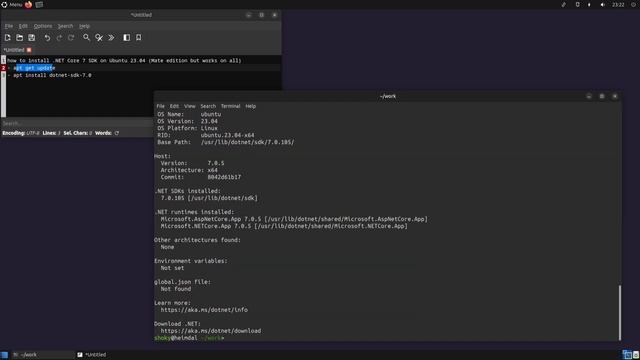
Task: Redo the edit using the editor toolbar
Action: tap(59, 38)
